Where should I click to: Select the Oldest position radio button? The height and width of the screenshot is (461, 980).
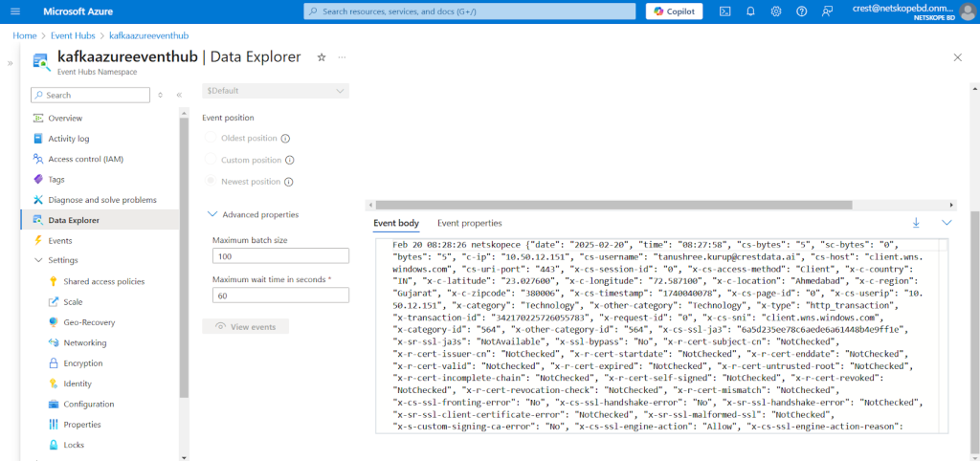(211, 138)
